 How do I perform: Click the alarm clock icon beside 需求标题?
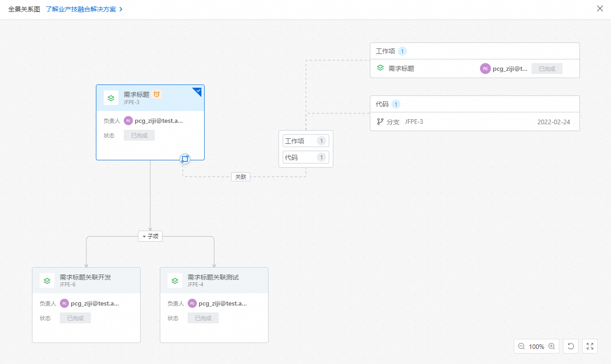[157, 95]
